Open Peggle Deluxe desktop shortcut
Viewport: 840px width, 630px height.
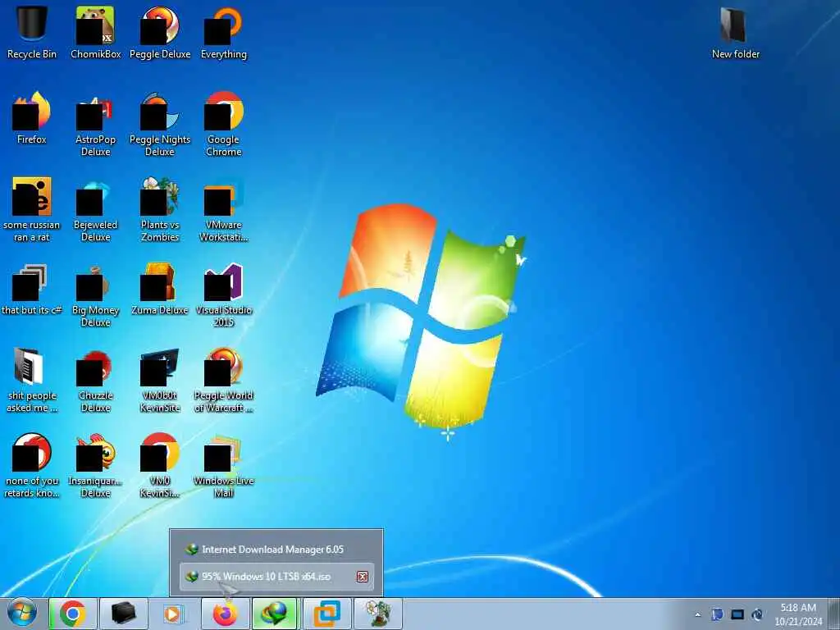pos(160,32)
